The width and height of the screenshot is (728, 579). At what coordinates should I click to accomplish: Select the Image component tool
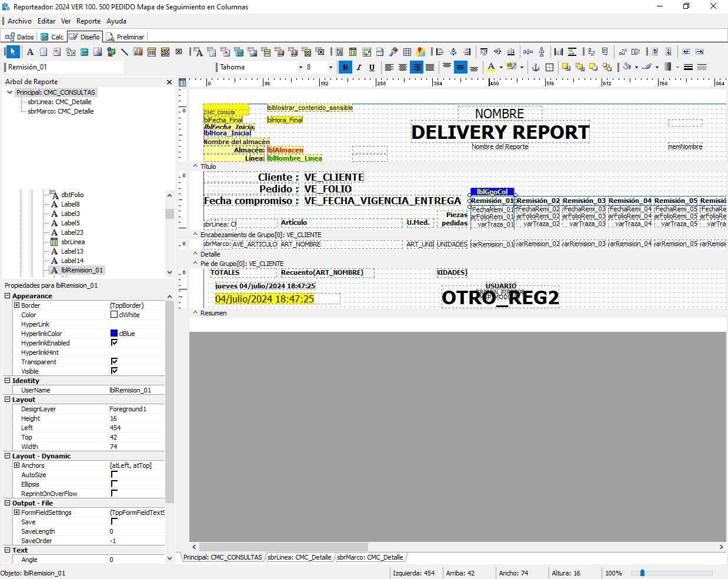[98, 52]
